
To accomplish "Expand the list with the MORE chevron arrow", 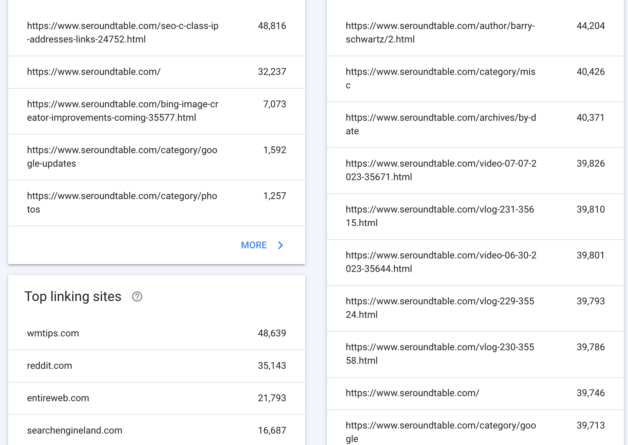I will click(x=280, y=245).
